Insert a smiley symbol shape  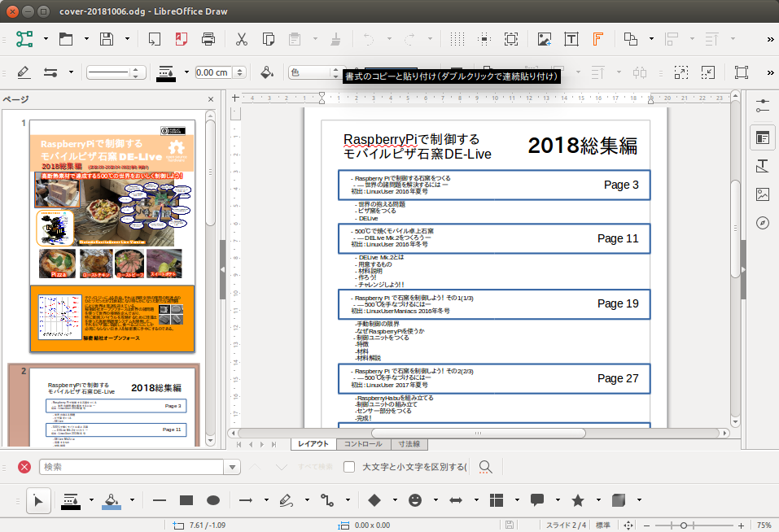(x=415, y=500)
